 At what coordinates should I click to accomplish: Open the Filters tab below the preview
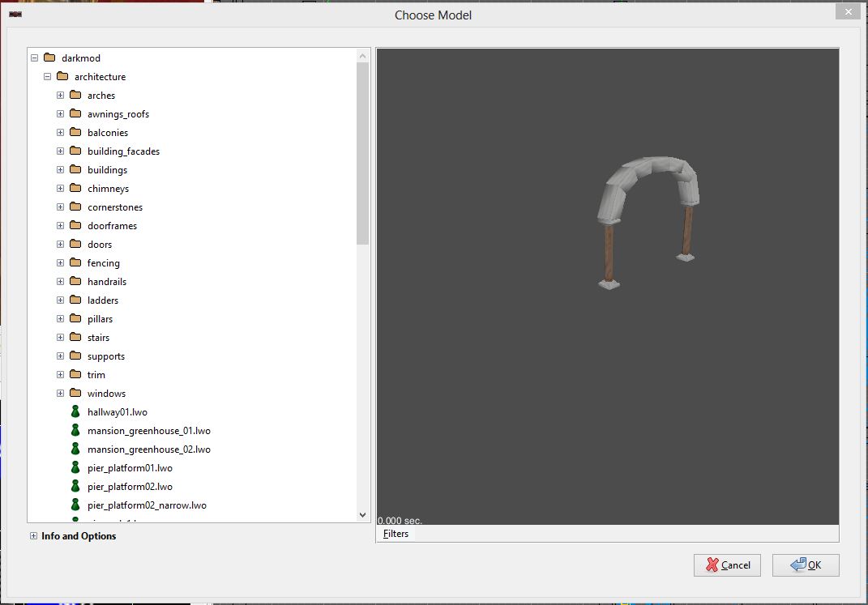pos(396,534)
